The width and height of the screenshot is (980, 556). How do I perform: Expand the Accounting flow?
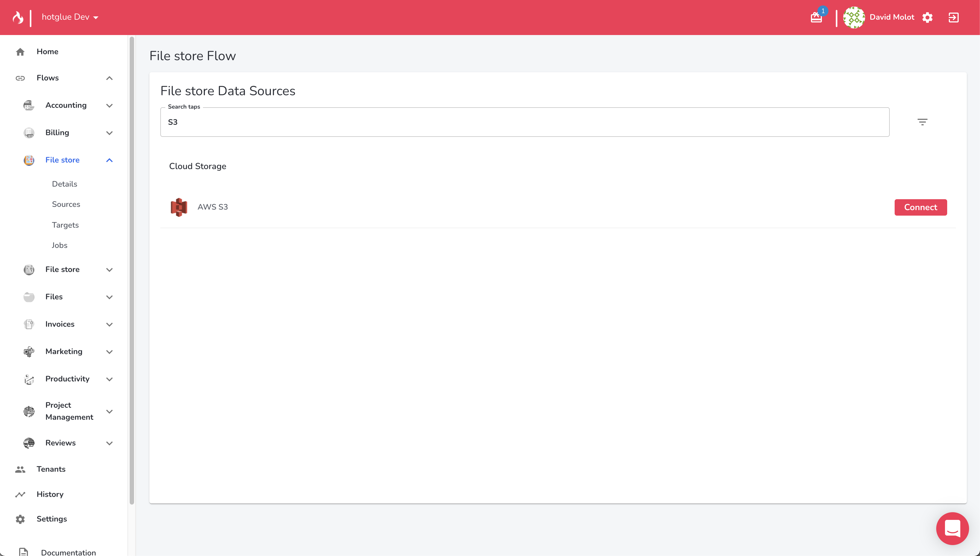click(x=109, y=105)
